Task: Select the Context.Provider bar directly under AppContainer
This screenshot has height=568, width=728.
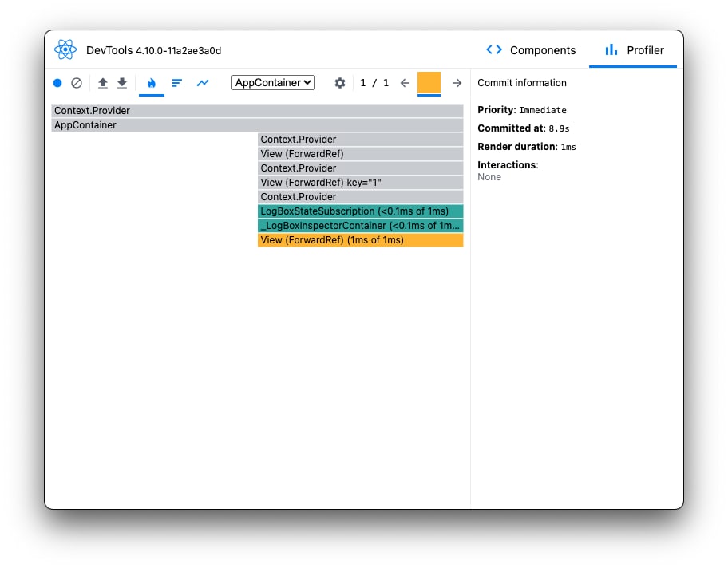Action: (360, 140)
